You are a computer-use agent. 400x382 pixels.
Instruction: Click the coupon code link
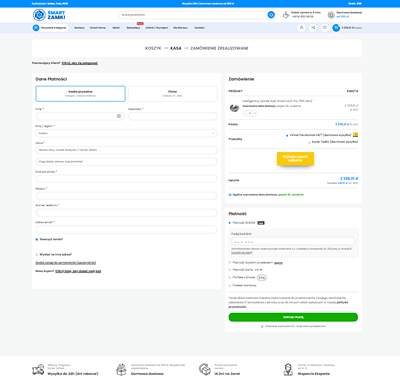[x=78, y=271]
